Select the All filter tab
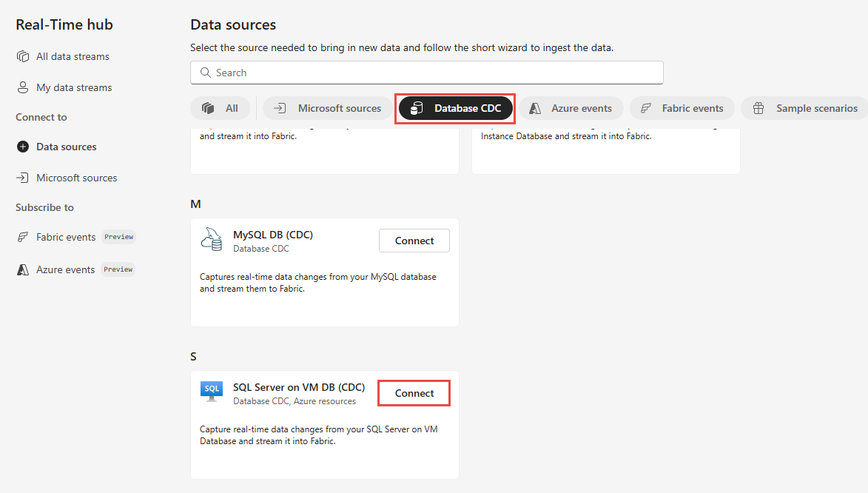Screen dimensions: 868x493 pos(221,109)
